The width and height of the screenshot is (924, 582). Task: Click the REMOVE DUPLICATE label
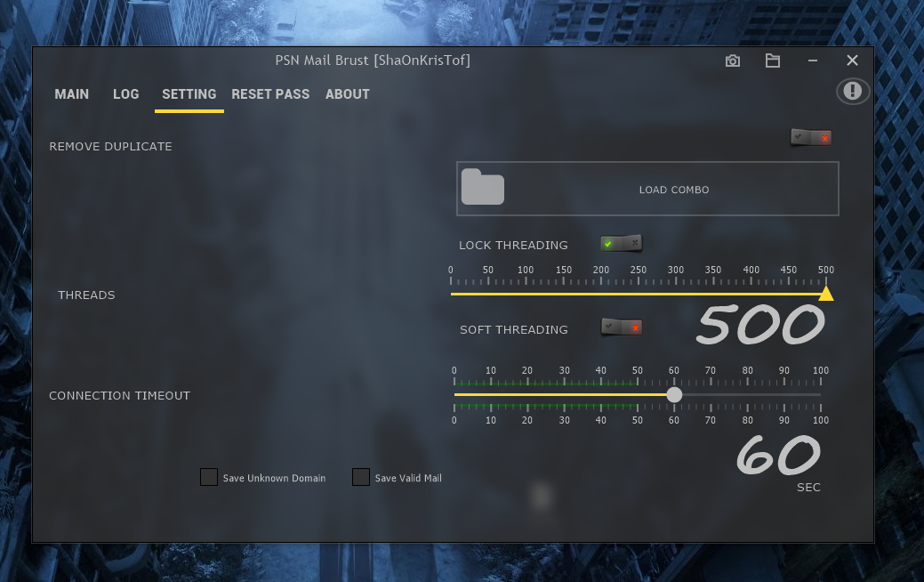click(x=111, y=146)
